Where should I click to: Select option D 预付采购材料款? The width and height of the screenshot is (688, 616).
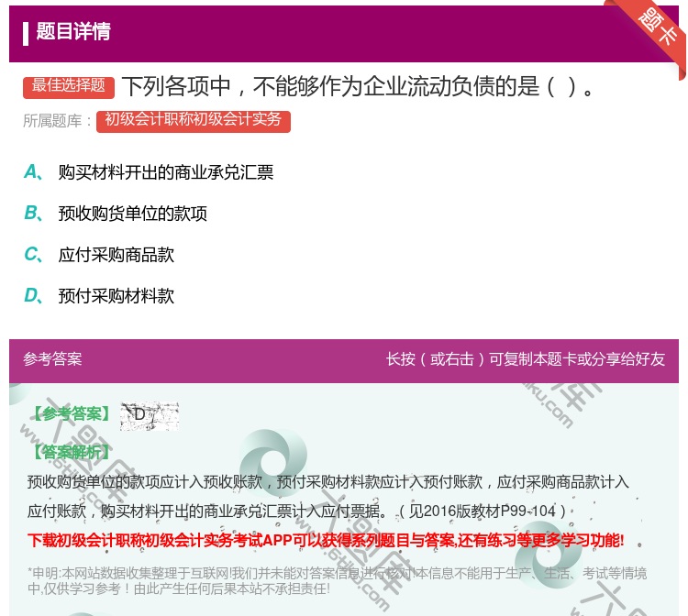(x=116, y=296)
